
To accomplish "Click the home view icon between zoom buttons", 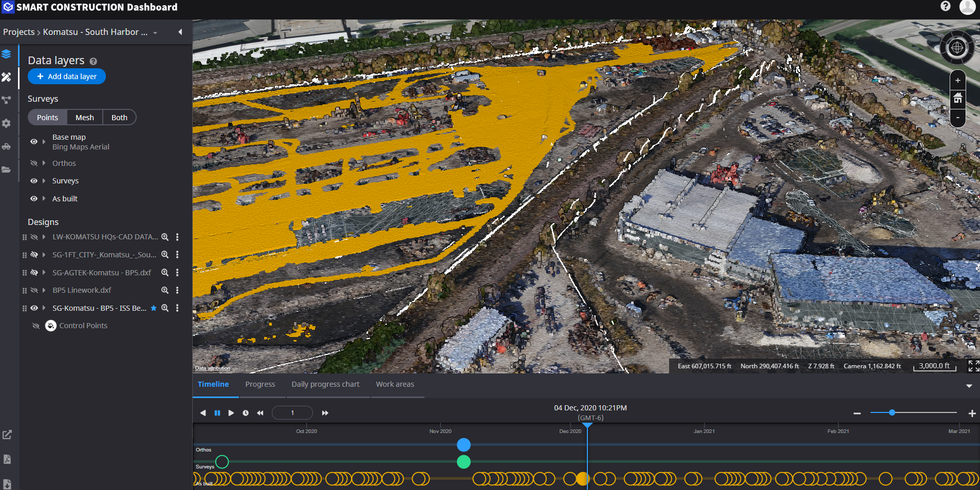I will click(958, 99).
